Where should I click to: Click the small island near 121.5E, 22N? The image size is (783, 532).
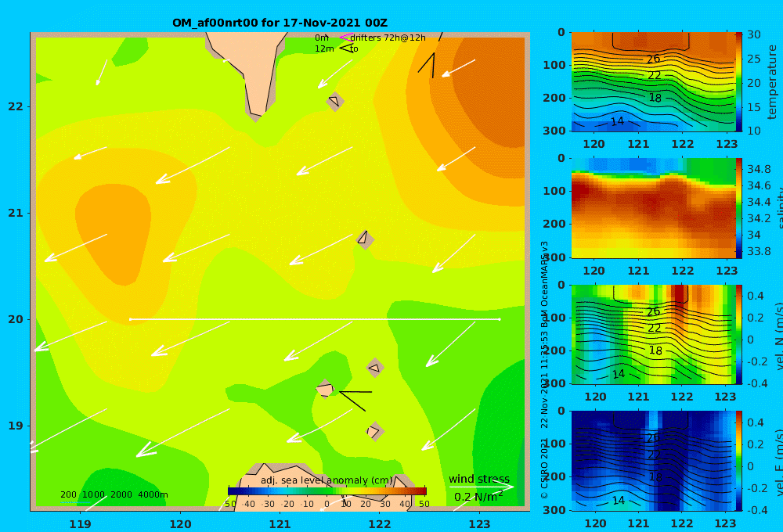point(334,101)
